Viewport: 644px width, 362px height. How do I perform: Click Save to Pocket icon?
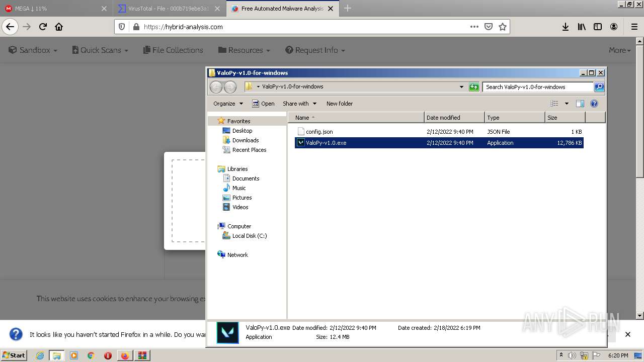(488, 27)
